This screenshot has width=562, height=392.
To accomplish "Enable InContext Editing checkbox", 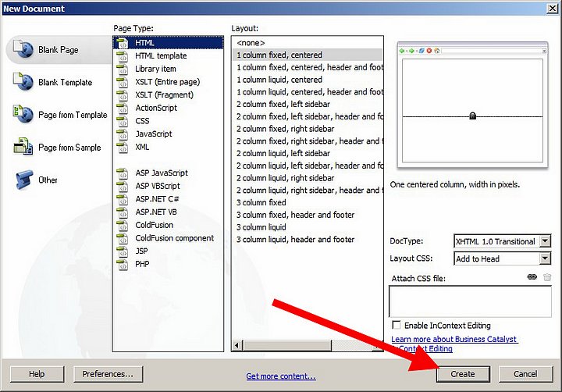I will [397, 325].
